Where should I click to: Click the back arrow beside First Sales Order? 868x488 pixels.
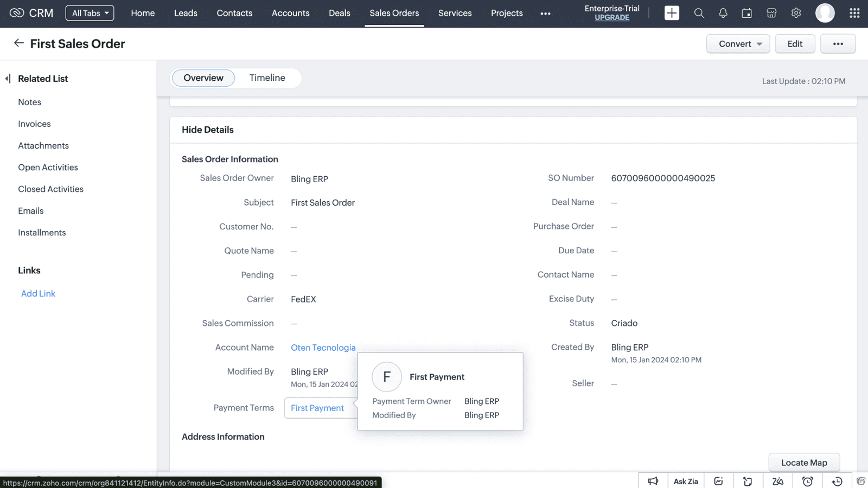(19, 43)
